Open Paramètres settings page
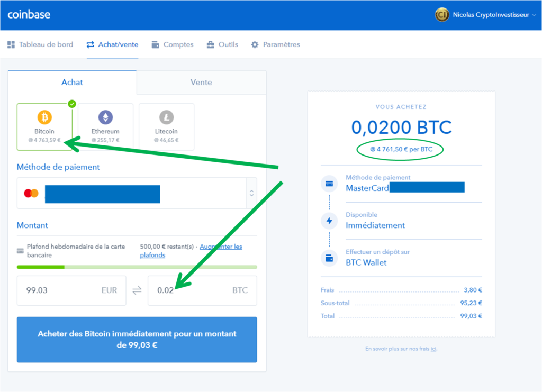Viewport: 542px width, 392px height. click(275, 44)
